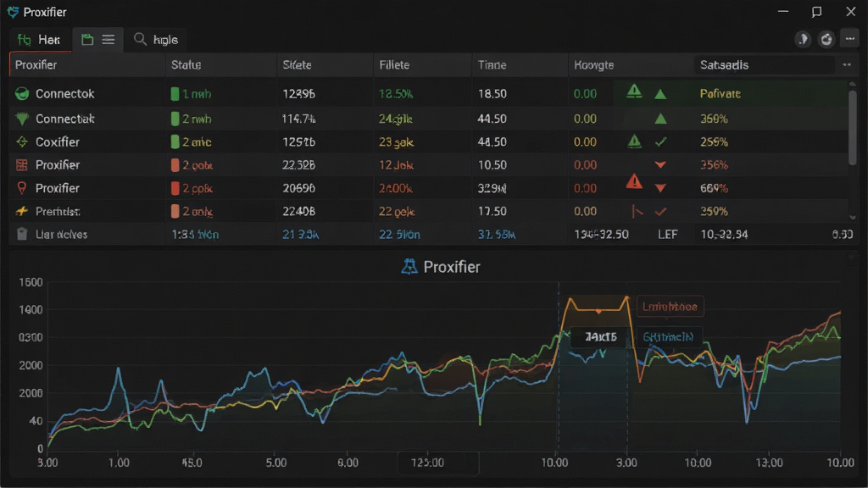Viewport: 868px width, 488px height.
Task: Click the Pafivate status cell
Action: click(x=721, y=93)
